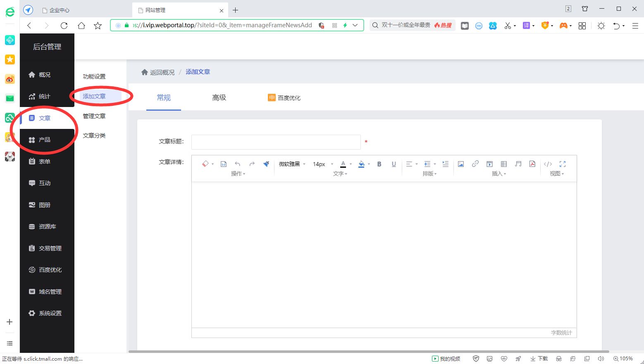Viewport: 644px width, 364px height.
Task: Insert a video using the video icon
Action: [x=489, y=164]
